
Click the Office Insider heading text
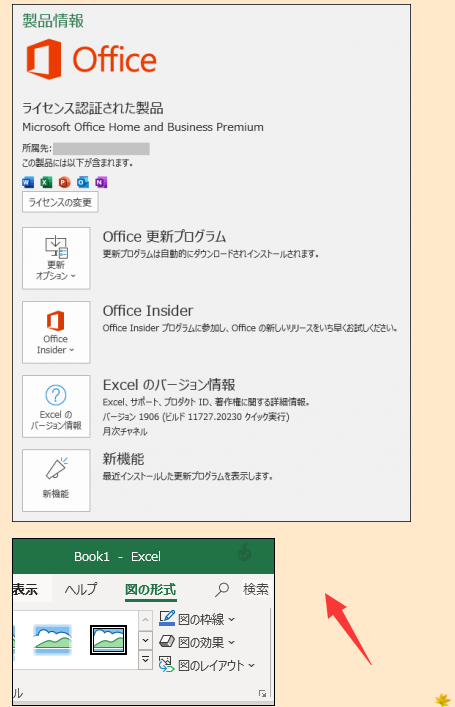[148, 311]
